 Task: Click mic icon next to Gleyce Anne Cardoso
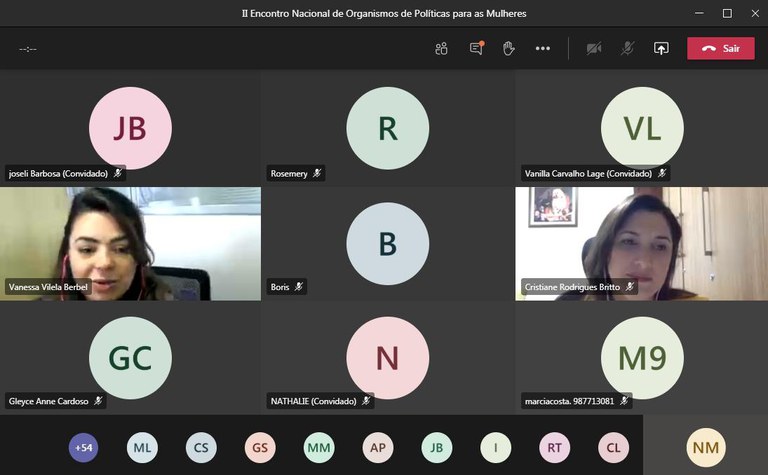pos(98,401)
